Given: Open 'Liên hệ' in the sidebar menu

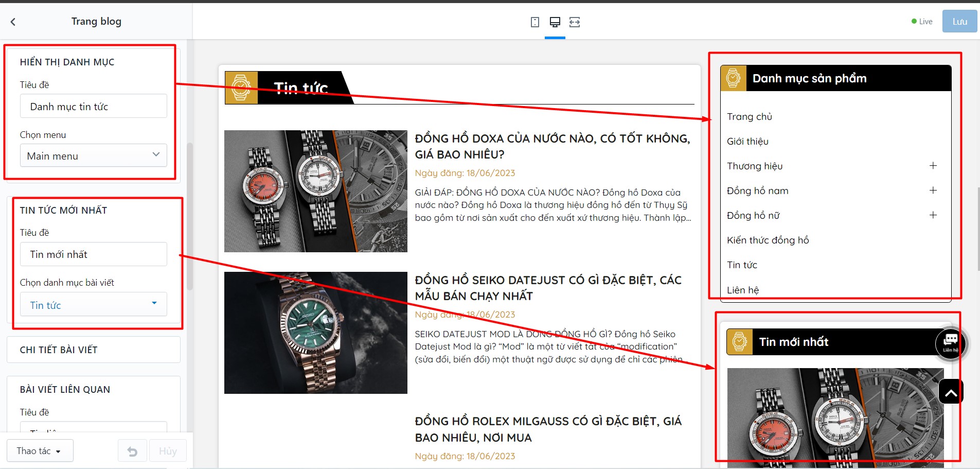Looking at the screenshot, I should pos(743,290).
